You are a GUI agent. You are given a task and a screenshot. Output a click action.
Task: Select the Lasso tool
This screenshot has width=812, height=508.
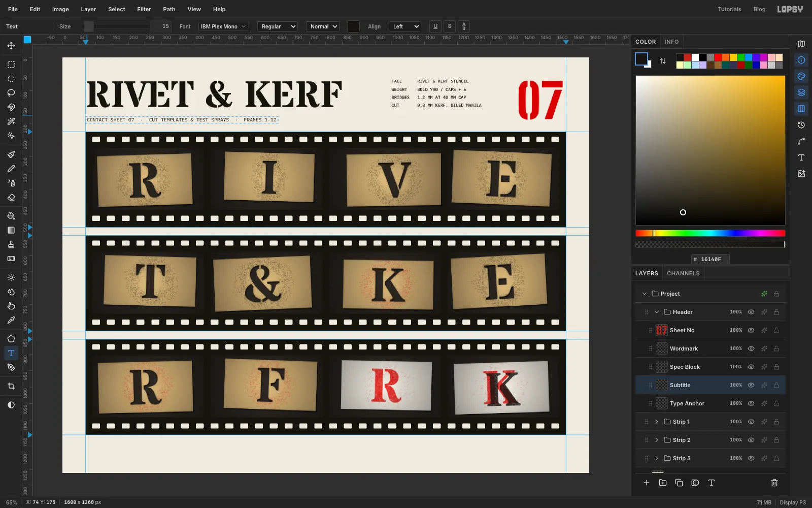point(11,93)
